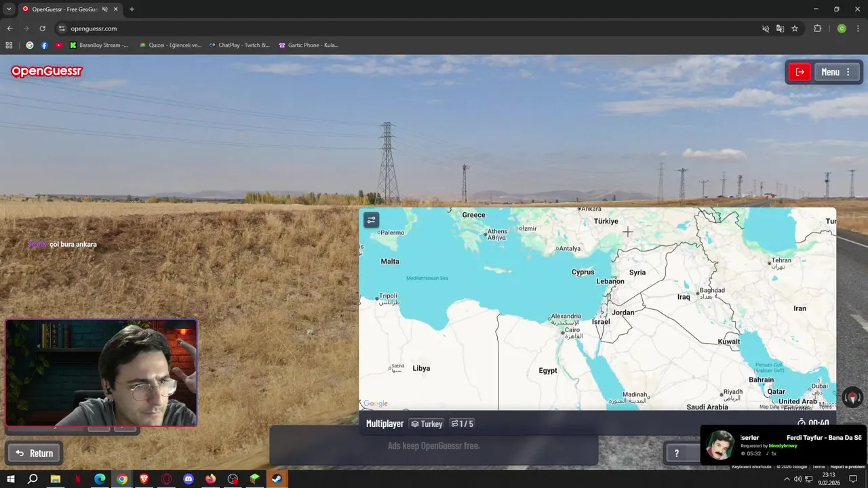Click Antalya city marker on map
The height and width of the screenshot is (488, 868).
[569, 248]
